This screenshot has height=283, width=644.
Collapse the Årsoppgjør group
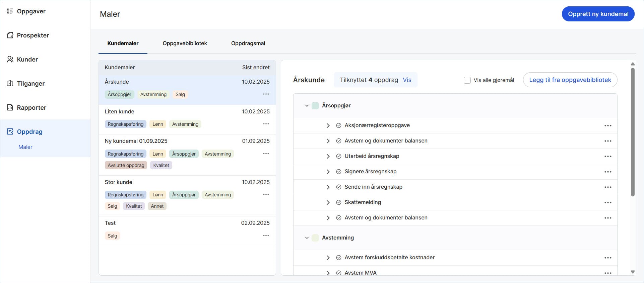[x=307, y=106]
